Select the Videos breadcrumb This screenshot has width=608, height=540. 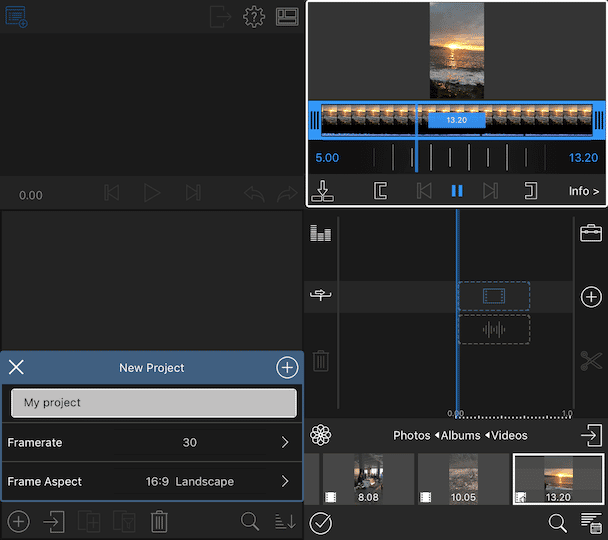[509, 435]
